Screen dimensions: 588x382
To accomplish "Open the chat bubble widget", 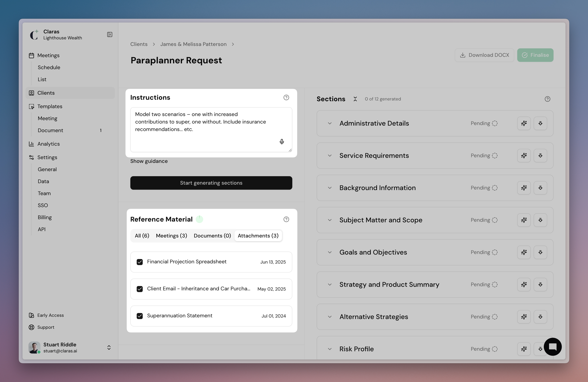I will click(553, 347).
